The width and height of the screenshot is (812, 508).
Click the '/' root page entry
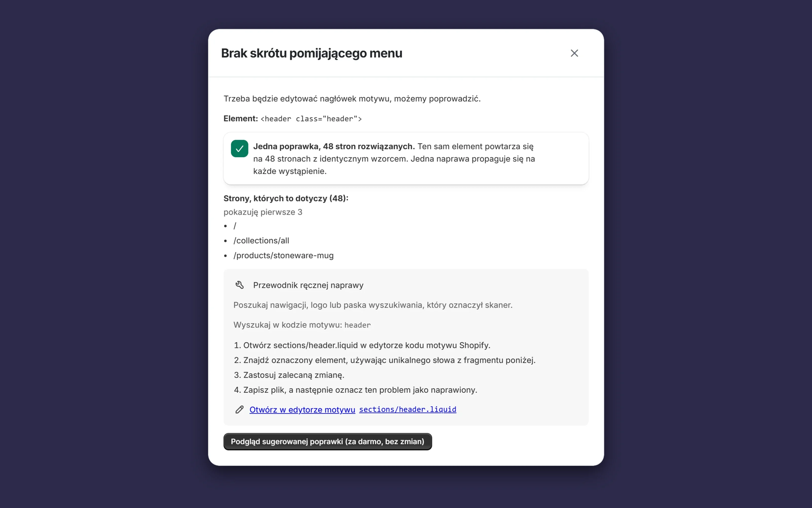pos(235,226)
